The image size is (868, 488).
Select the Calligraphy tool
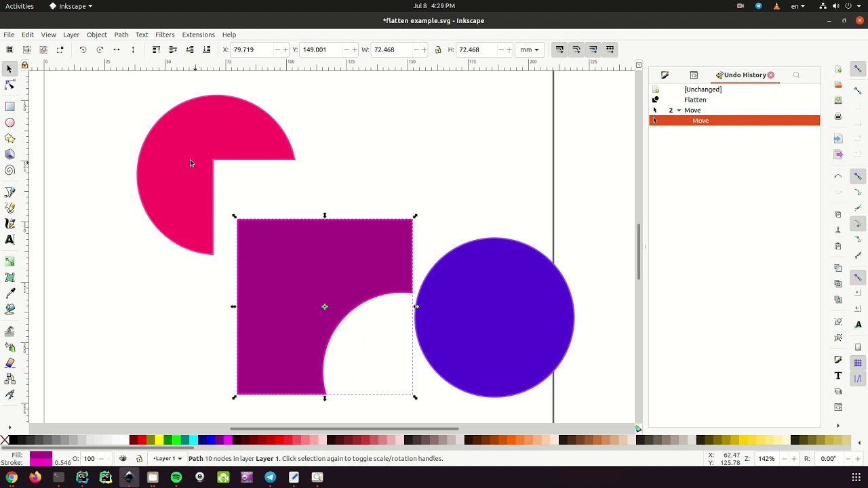9,224
